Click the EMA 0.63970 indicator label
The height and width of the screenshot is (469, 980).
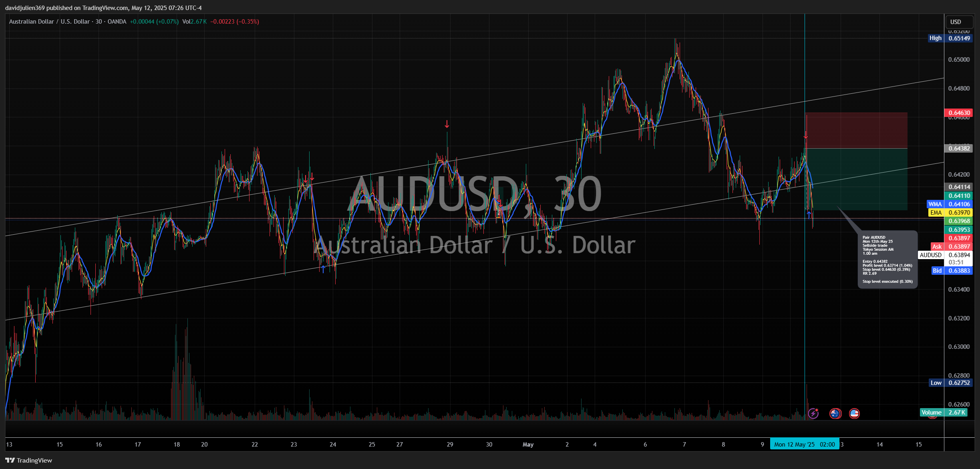950,212
